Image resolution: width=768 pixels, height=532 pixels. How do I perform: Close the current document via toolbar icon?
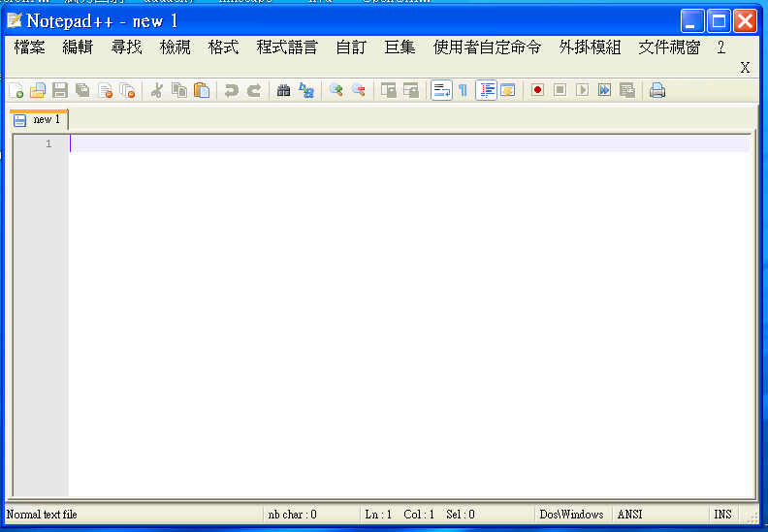pyautogui.click(x=105, y=90)
